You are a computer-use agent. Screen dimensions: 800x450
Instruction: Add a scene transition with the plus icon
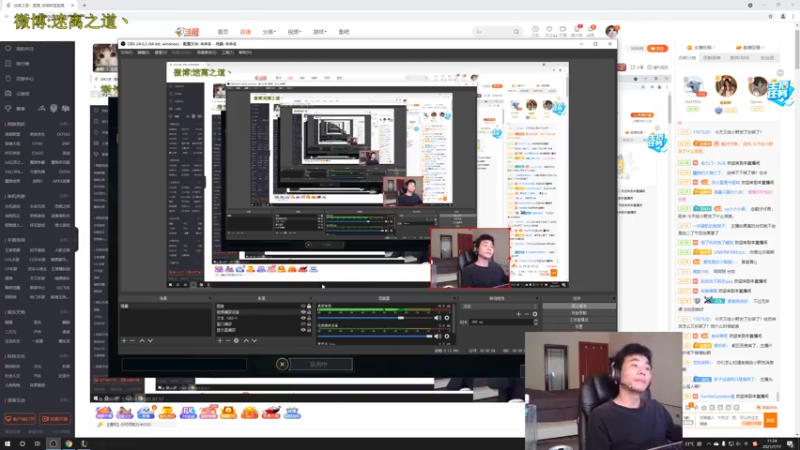[518, 314]
